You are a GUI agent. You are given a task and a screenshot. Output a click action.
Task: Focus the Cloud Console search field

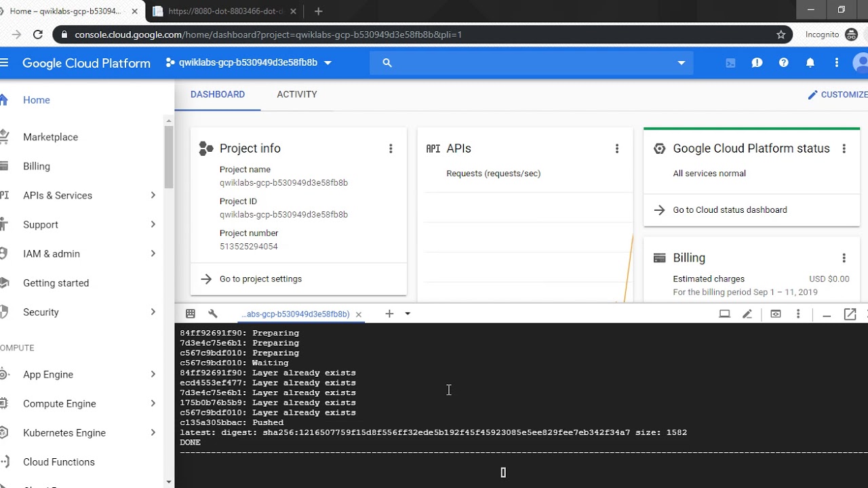[x=532, y=63]
